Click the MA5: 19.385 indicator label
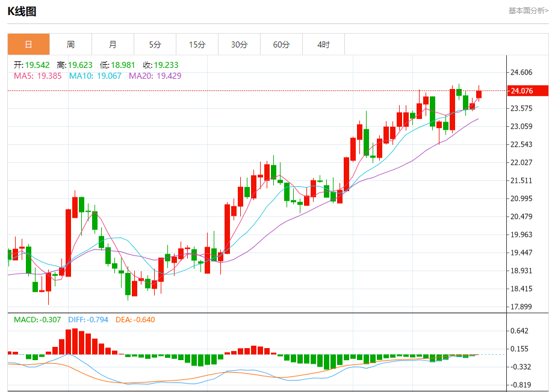The height and width of the screenshot is (392, 549). (x=37, y=76)
